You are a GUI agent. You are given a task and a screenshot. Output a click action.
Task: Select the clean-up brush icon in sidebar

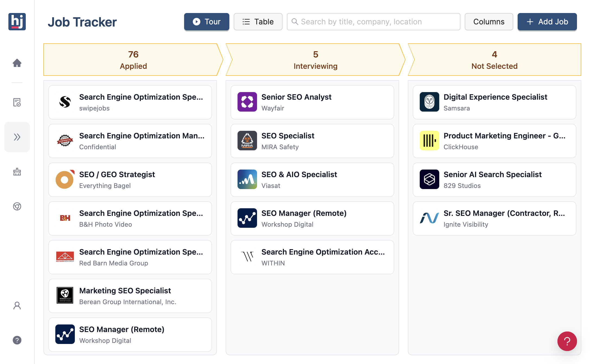pos(17,172)
